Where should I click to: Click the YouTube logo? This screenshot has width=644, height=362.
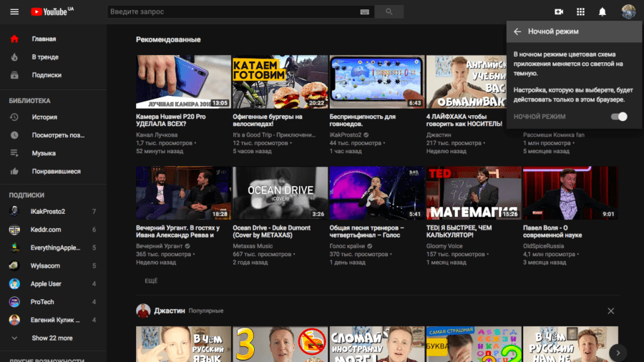click(52, 12)
